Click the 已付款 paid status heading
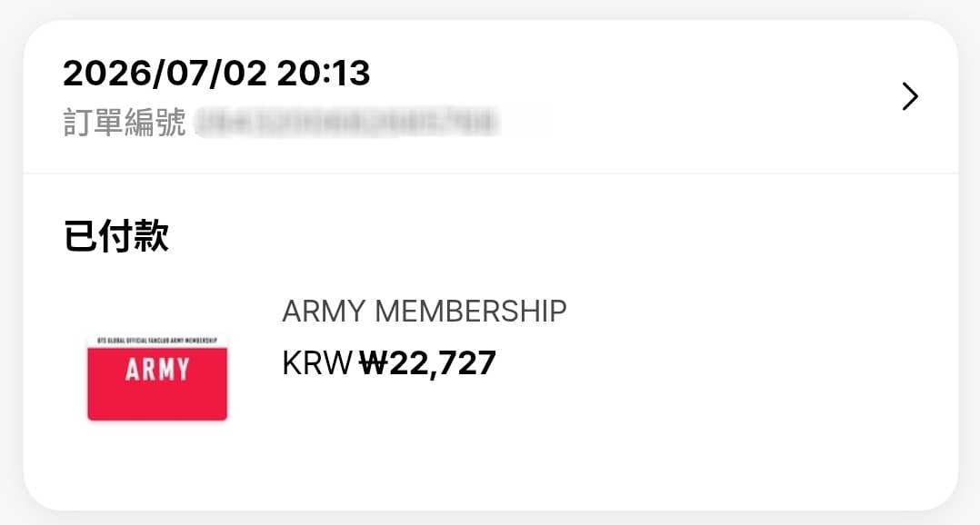Image resolution: width=980 pixels, height=525 pixels. [115, 235]
